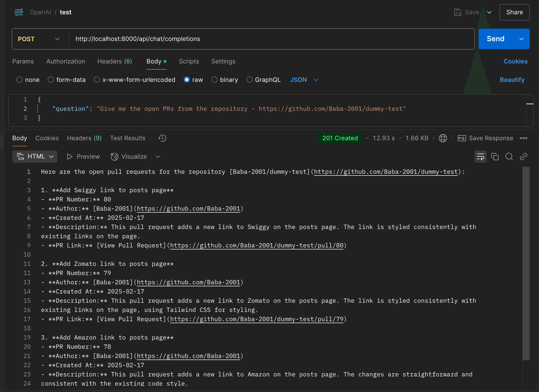539x392 pixels.
Task: Change response view from HTML format
Action: pos(35,156)
